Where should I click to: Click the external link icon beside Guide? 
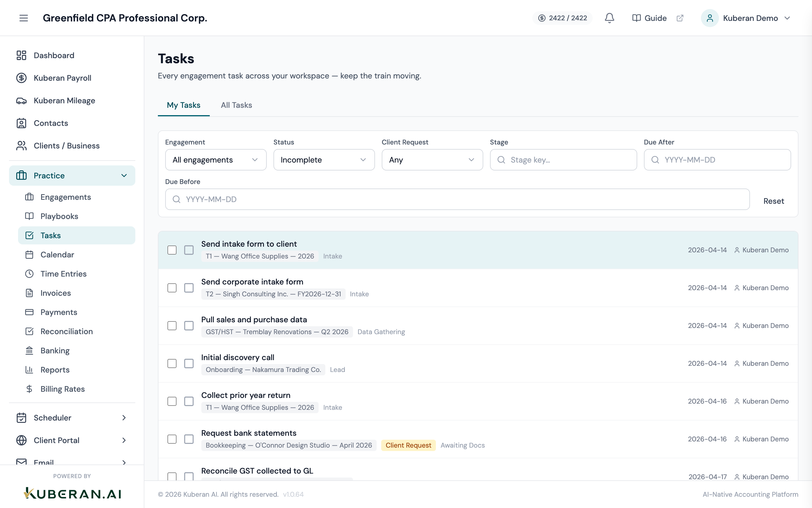point(680,18)
